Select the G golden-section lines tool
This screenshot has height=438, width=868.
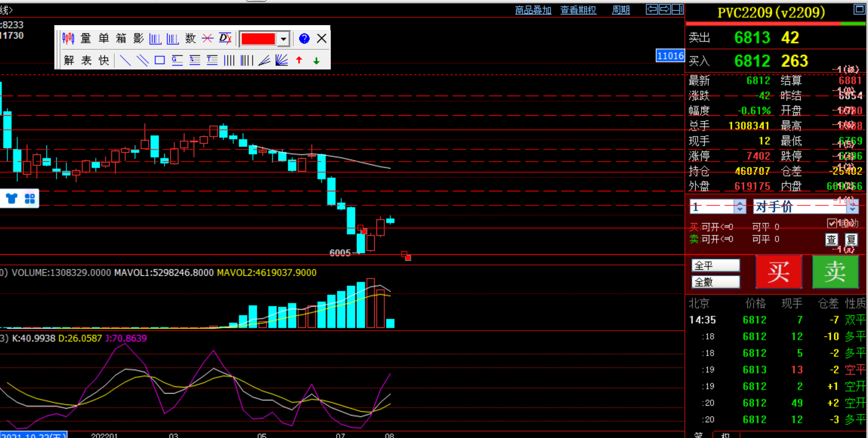click(x=177, y=60)
